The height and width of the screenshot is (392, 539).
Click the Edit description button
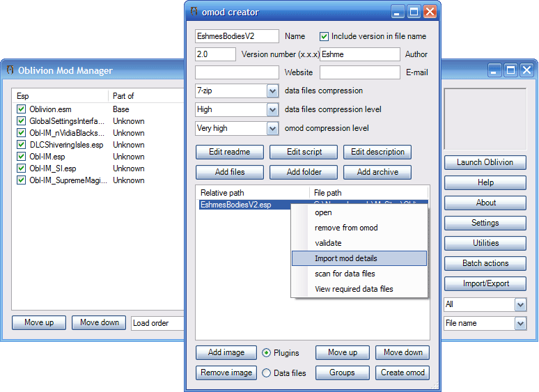377,152
